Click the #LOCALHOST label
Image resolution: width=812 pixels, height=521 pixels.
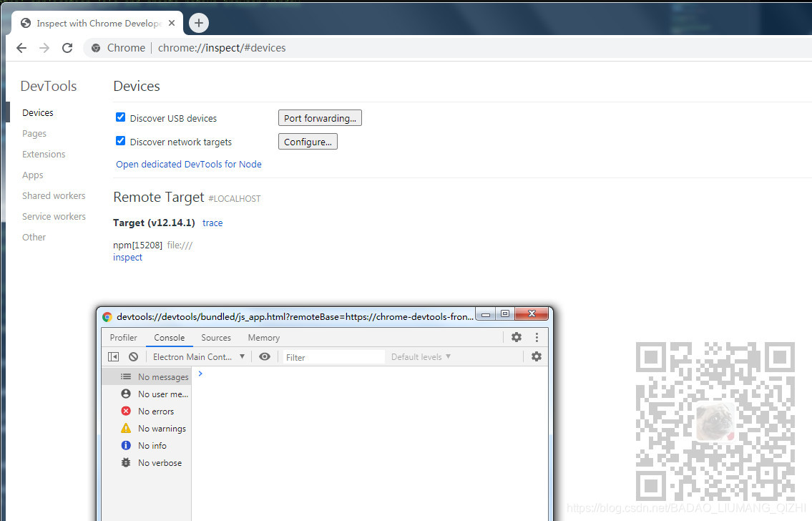click(x=235, y=199)
